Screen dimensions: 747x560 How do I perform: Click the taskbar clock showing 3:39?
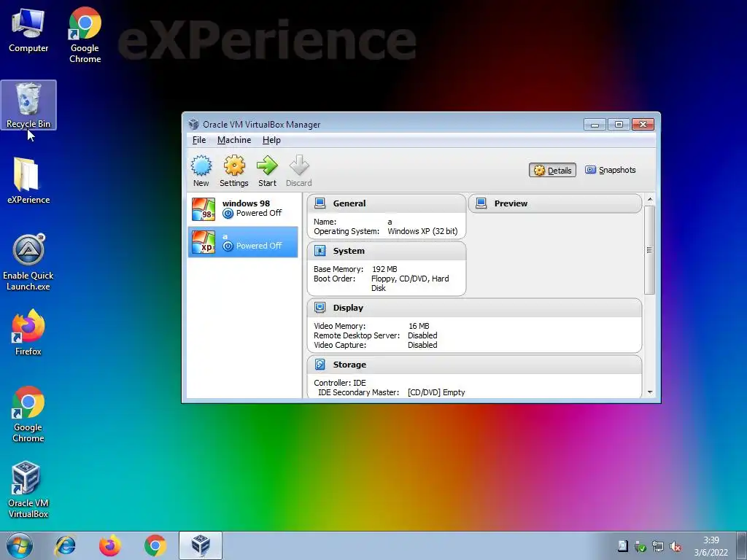tap(711, 546)
